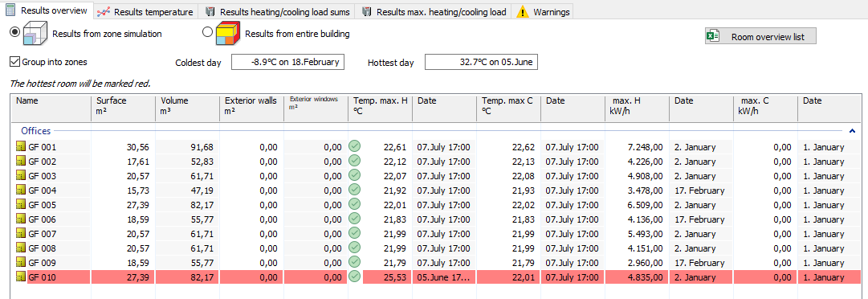Select the GF 002 room name
Viewport: 868px width, 299px height.
click(42, 162)
